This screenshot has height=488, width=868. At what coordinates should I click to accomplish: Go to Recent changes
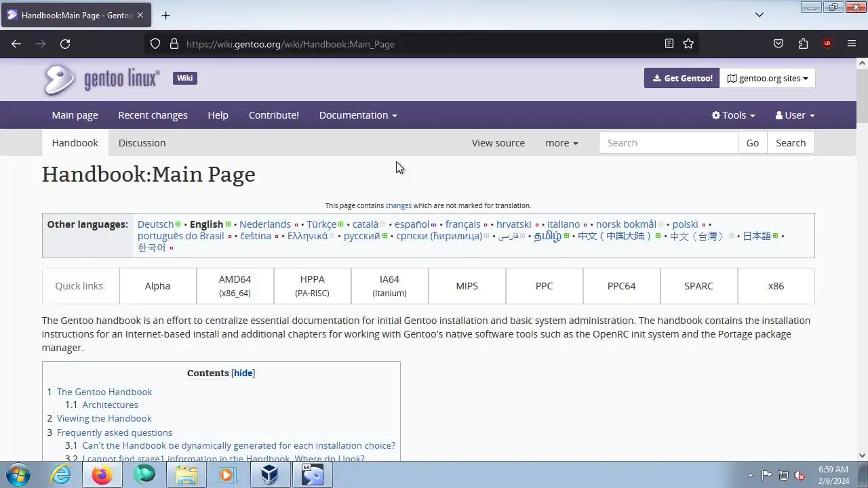tap(153, 115)
